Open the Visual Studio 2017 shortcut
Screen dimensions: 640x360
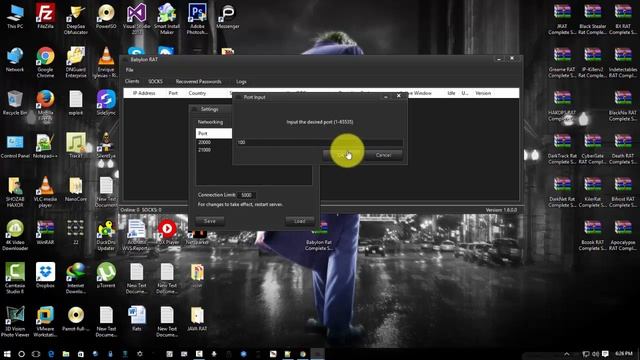pos(137,19)
